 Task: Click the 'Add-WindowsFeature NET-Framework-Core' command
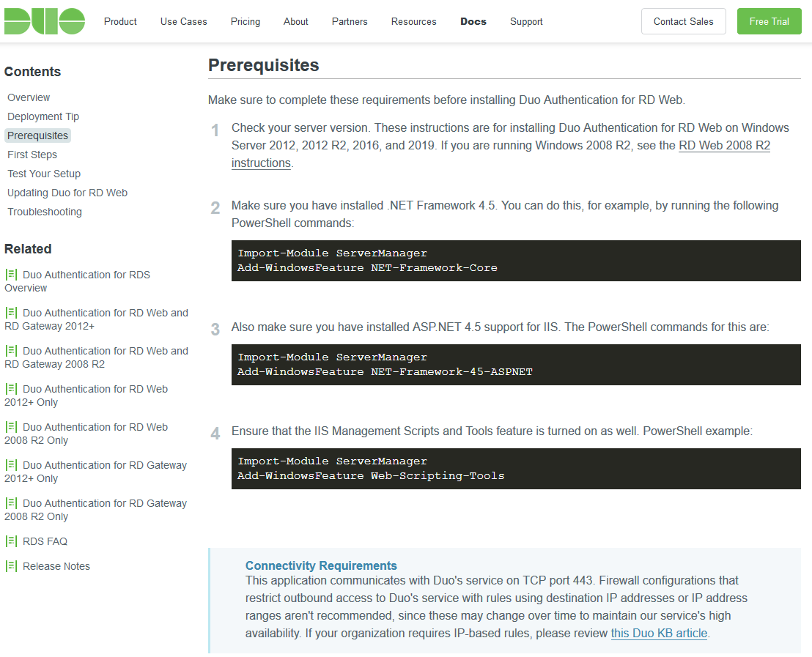(367, 267)
